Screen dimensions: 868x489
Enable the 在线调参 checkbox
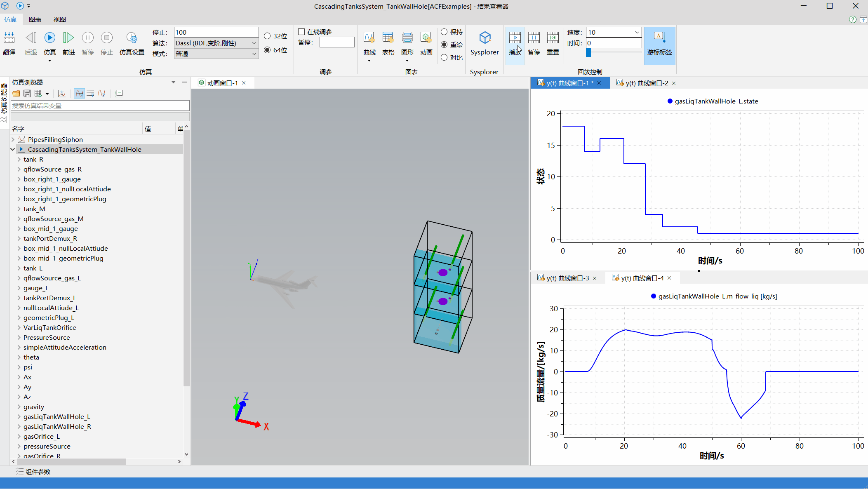coord(302,32)
